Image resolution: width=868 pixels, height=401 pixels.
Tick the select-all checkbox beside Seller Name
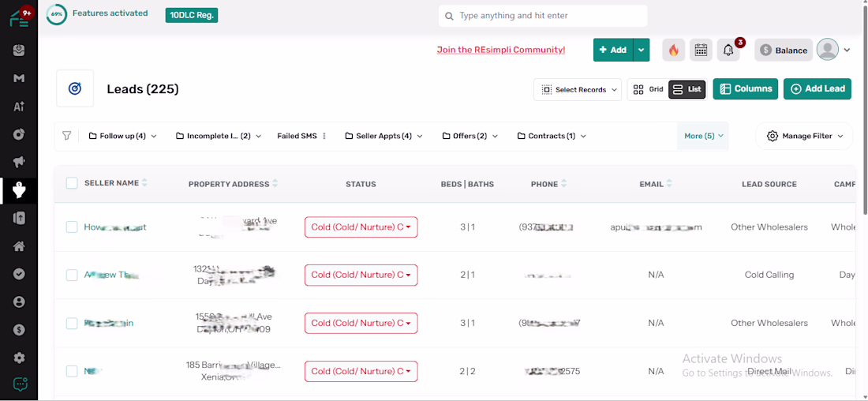72,183
